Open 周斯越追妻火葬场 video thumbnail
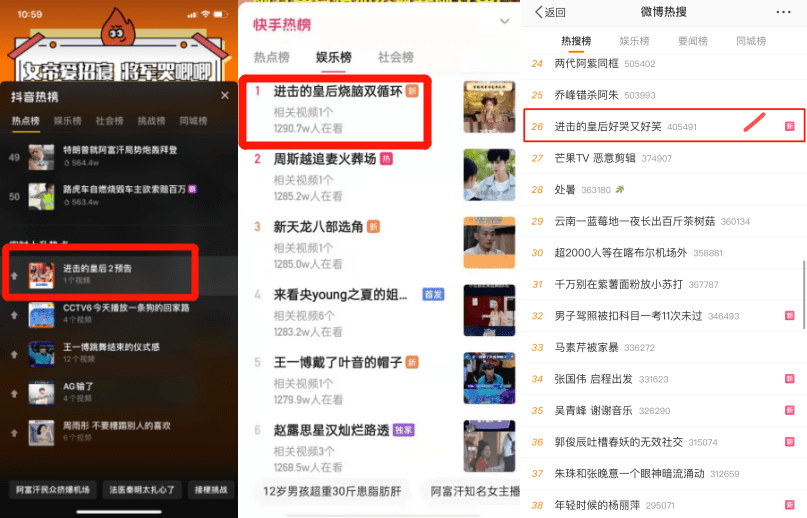807x518 pixels. point(489,175)
